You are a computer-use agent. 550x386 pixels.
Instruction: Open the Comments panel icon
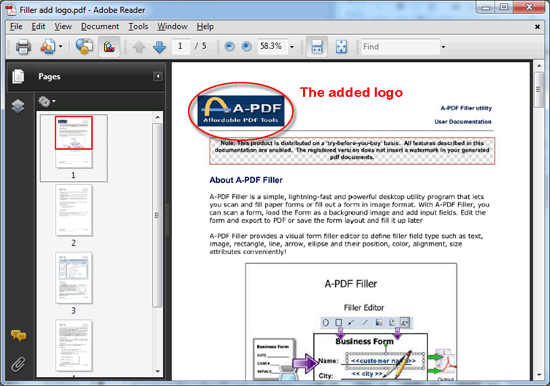(x=18, y=335)
